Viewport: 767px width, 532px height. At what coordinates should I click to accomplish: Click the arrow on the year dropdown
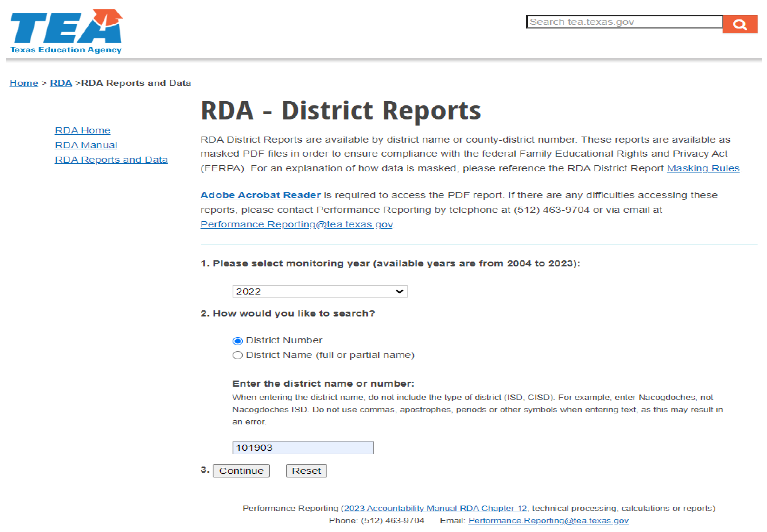tap(399, 292)
